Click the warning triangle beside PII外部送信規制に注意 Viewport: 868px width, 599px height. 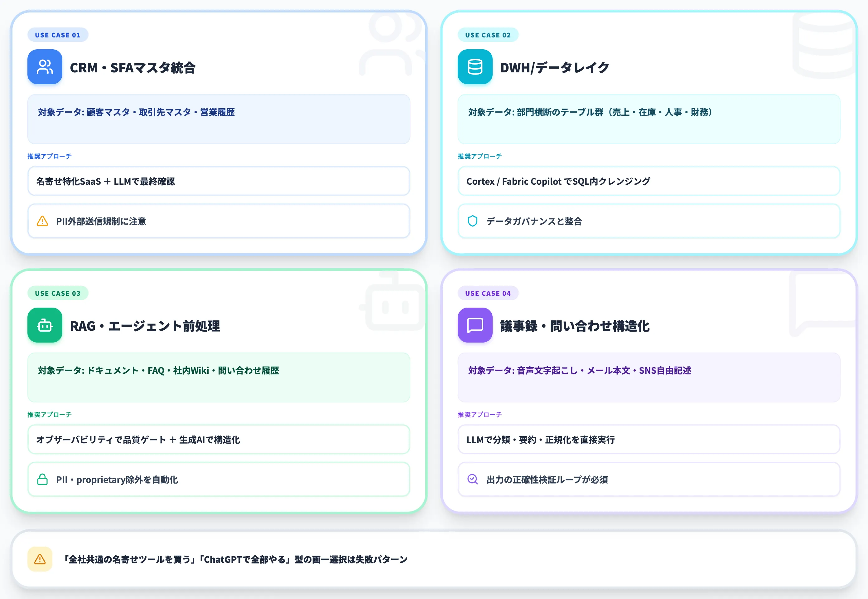pos(42,221)
